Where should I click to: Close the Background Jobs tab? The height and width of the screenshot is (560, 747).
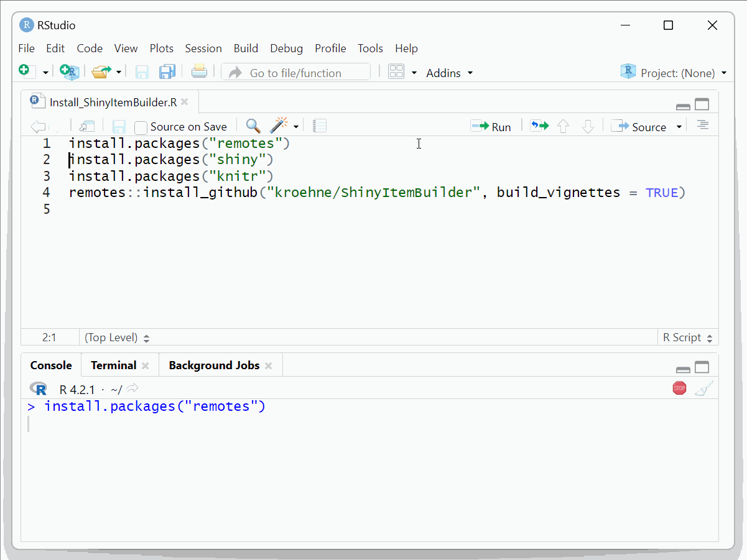tap(269, 365)
